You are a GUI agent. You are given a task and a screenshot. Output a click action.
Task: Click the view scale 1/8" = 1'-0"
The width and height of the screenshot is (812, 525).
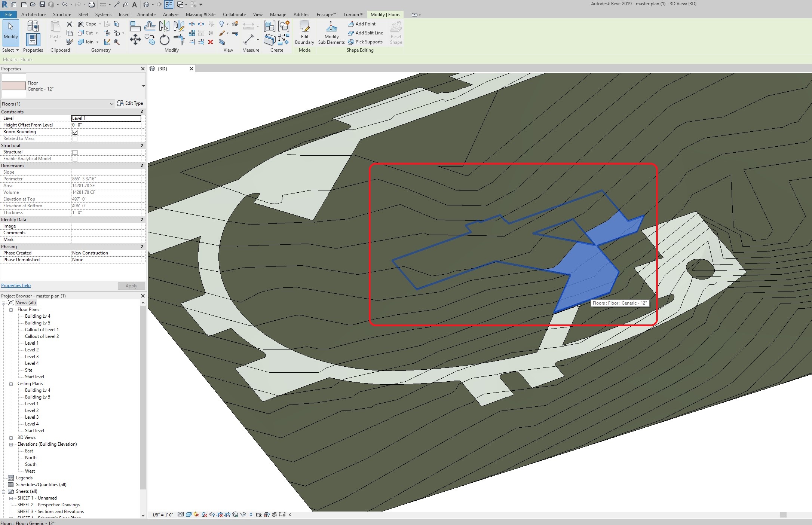click(x=163, y=515)
